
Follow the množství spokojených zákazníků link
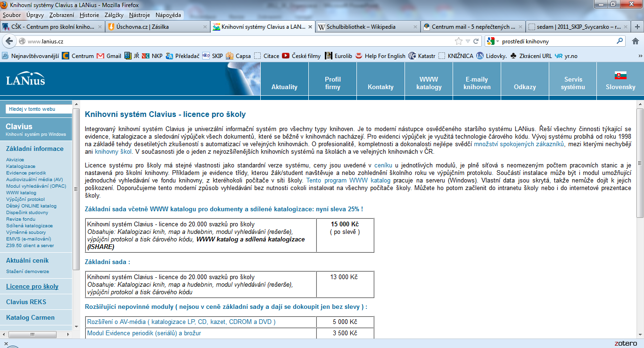click(x=519, y=144)
